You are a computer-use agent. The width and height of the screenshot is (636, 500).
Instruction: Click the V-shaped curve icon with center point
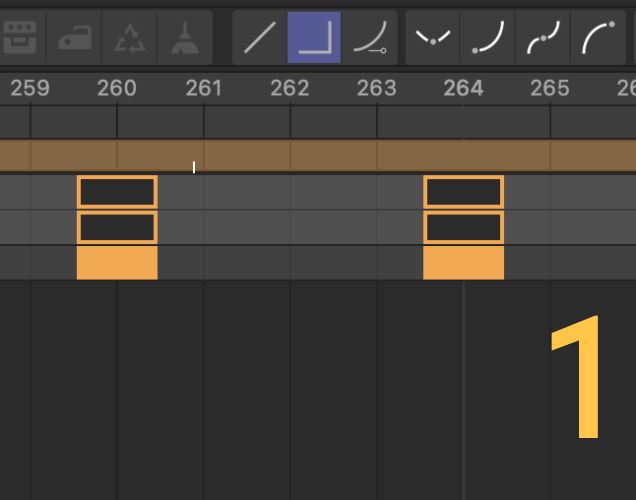pyautogui.click(x=433, y=38)
